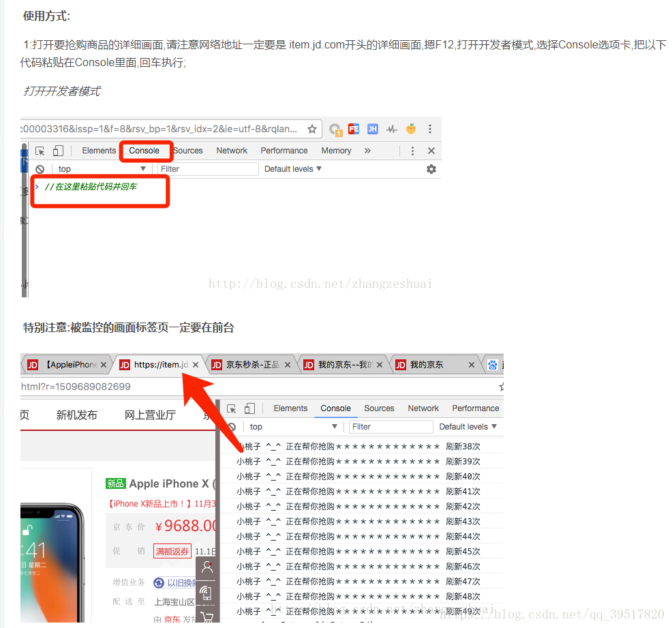Click the console log row 刷新38次
Screen dimensions: 672x628
pos(361,447)
